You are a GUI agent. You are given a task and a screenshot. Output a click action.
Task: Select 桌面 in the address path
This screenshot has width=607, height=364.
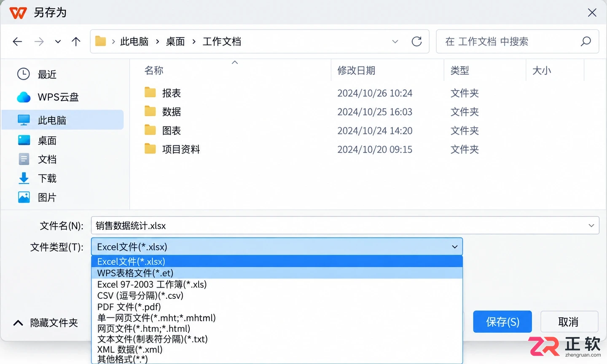pyautogui.click(x=175, y=41)
